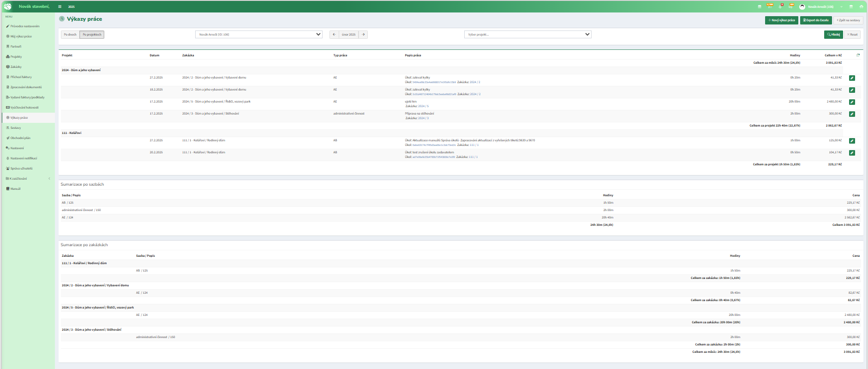
Task: Open the Novák Arnošt [ID: 106] employee dropdown
Action: 259,34
